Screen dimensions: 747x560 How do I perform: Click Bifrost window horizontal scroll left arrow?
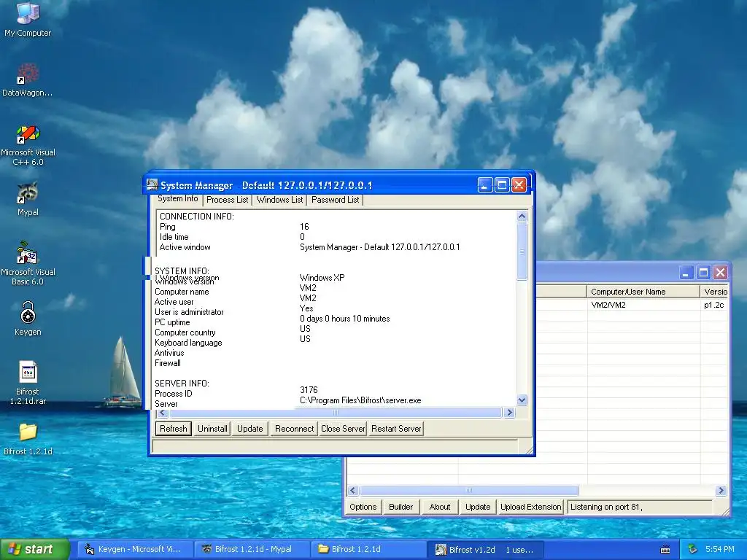[x=352, y=491]
